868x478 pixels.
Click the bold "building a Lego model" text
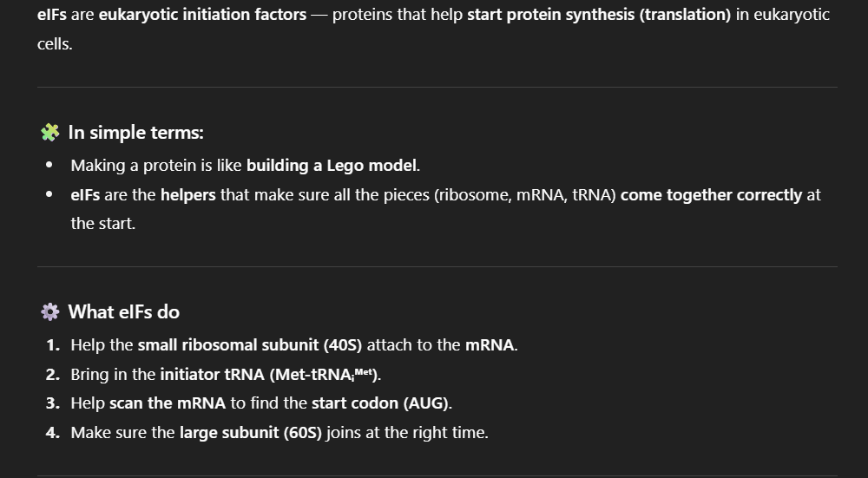pos(332,165)
